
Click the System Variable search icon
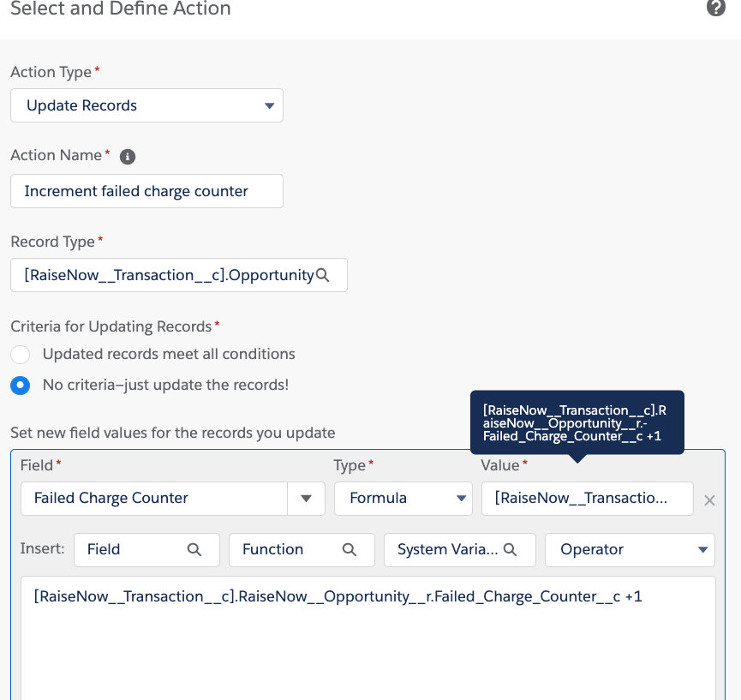click(510, 549)
